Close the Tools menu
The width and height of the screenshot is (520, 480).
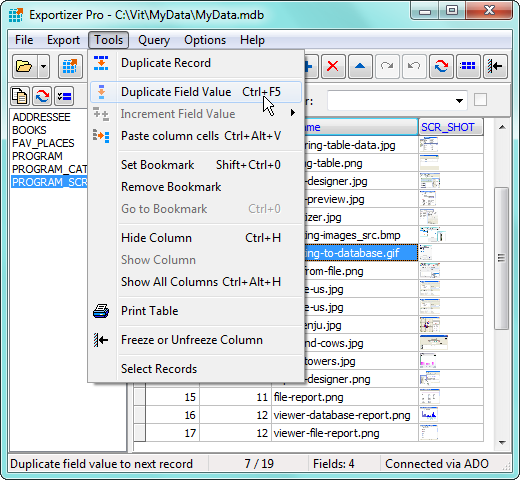coord(109,40)
